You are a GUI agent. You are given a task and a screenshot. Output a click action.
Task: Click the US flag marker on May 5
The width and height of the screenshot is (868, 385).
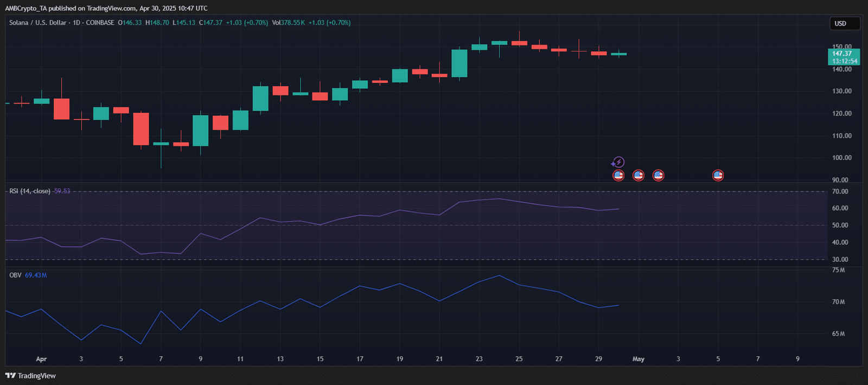point(718,175)
